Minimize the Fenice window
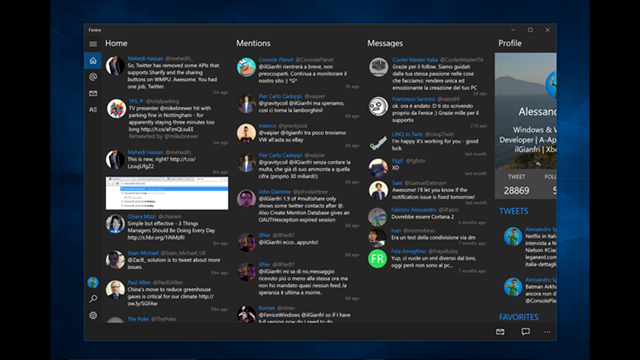 [x=513, y=30]
